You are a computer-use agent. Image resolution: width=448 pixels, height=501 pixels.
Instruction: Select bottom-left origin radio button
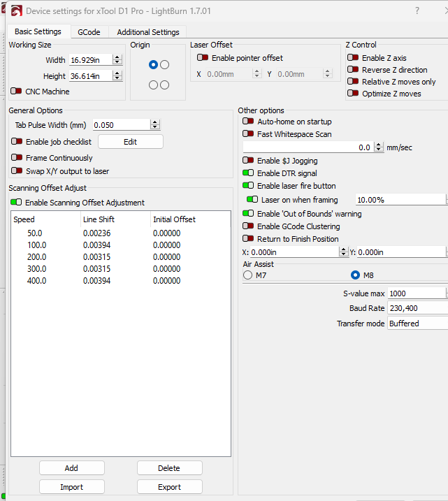tap(153, 85)
